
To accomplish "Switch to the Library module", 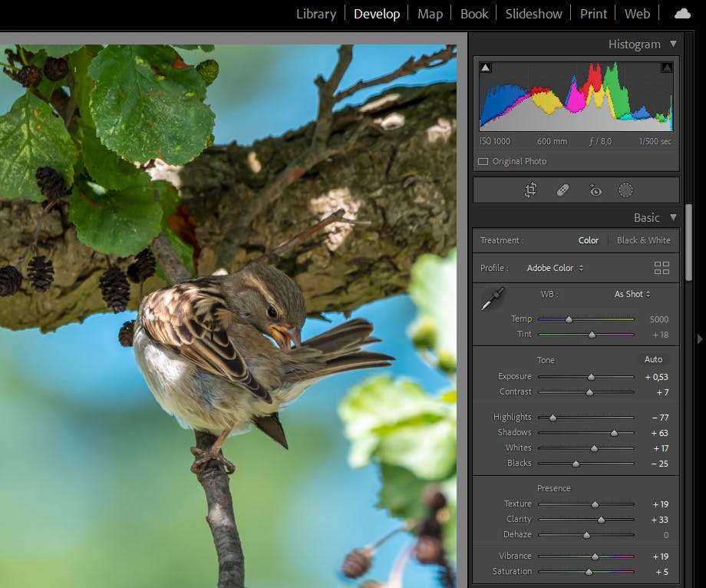I will pos(316,14).
